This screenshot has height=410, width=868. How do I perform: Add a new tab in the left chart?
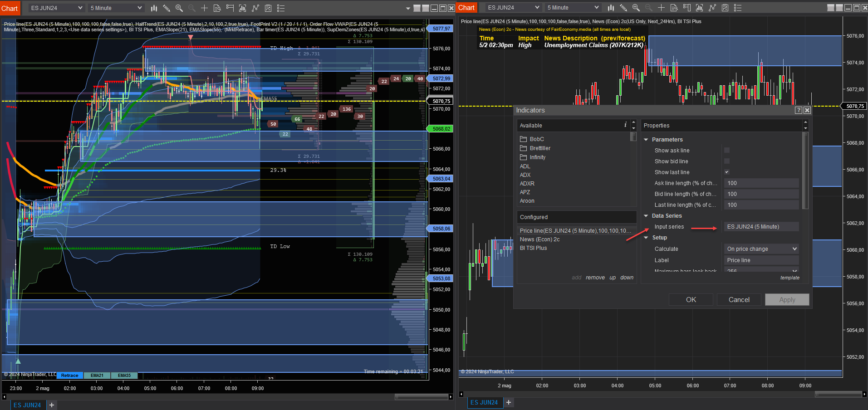(52, 405)
